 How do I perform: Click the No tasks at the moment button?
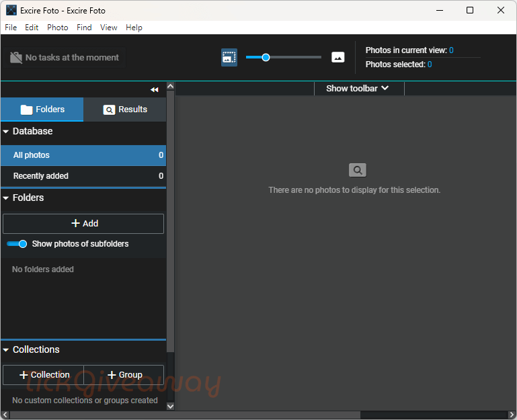click(65, 58)
